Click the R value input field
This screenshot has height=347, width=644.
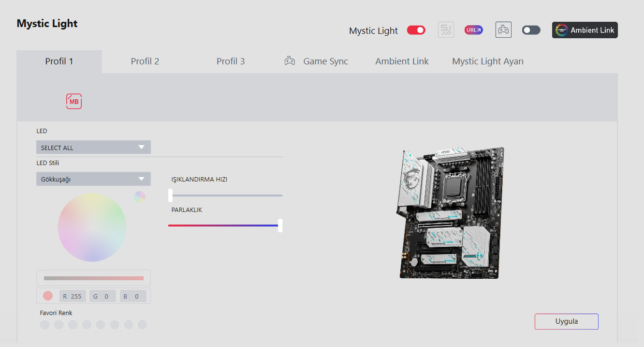click(x=73, y=296)
